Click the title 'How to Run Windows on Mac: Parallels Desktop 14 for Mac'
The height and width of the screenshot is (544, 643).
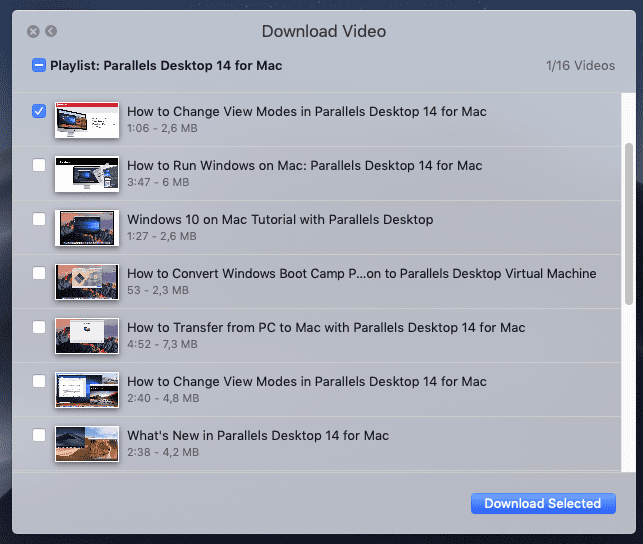(x=304, y=166)
